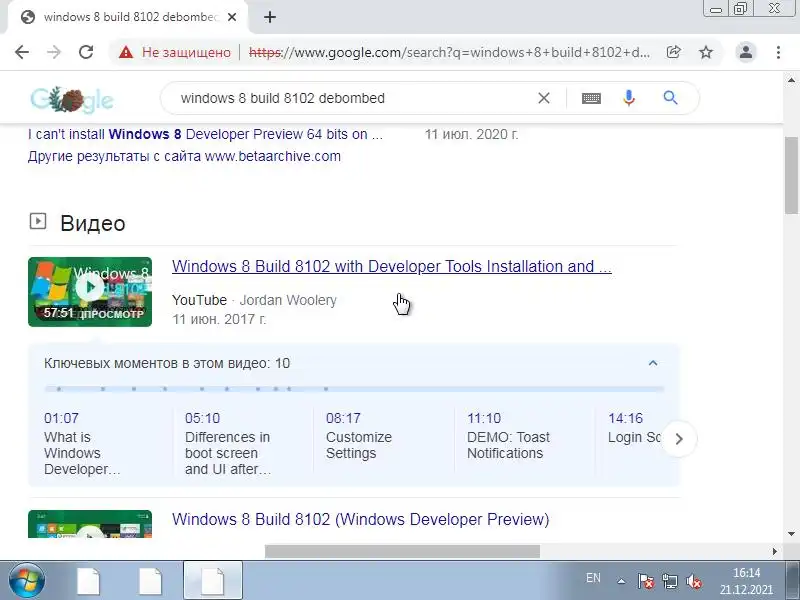800x600 pixels.
Task: Bookmark this page with the star icon
Action: click(x=706, y=52)
